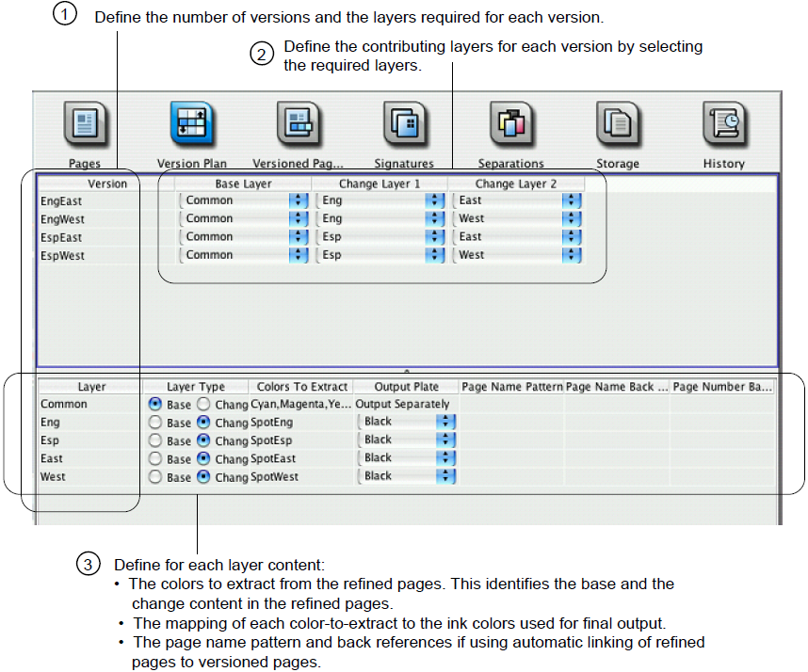Open the Separations view icon

pyautogui.click(x=510, y=125)
